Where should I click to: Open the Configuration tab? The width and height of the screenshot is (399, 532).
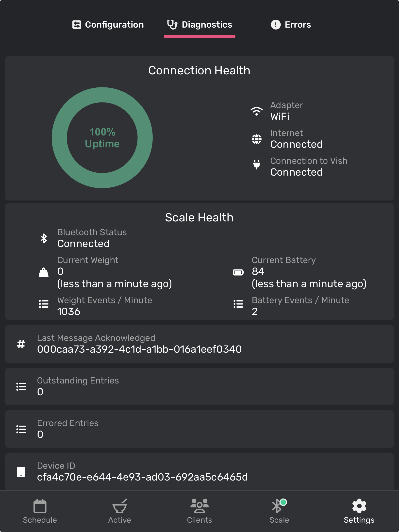click(108, 25)
